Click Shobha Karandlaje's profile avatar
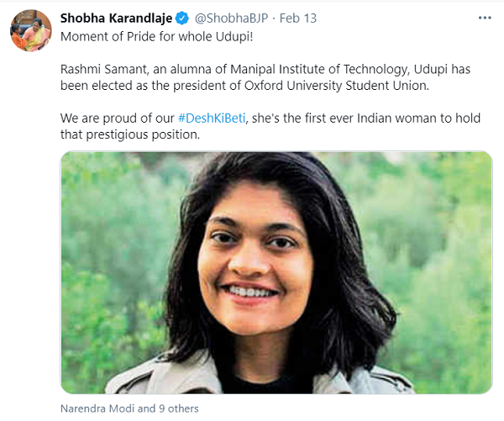This screenshot has width=504, height=421. click(30, 31)
